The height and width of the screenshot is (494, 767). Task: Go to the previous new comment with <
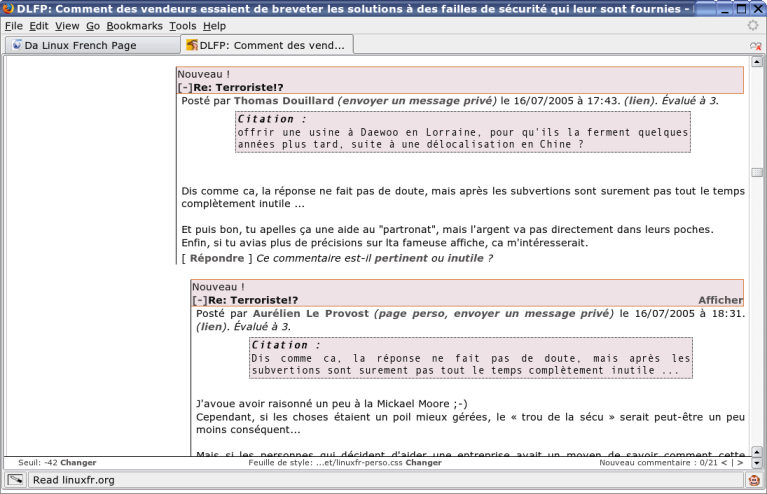[x=724, y=463]
